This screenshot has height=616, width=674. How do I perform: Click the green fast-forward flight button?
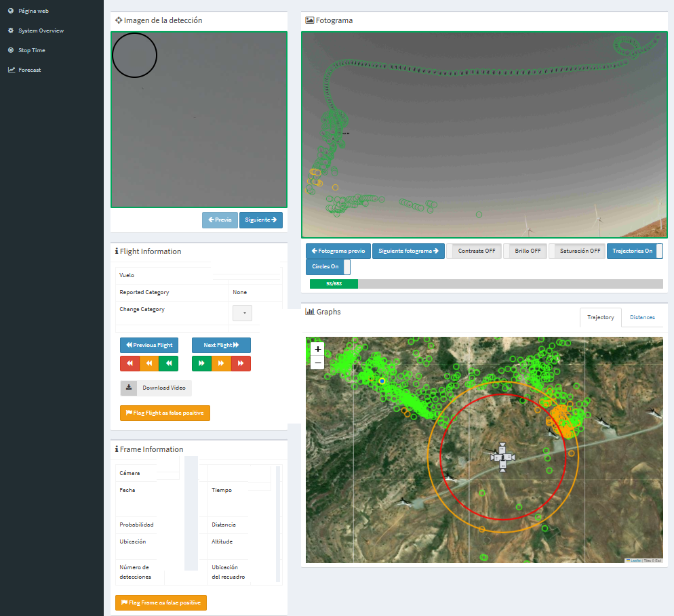click(201, 364)
